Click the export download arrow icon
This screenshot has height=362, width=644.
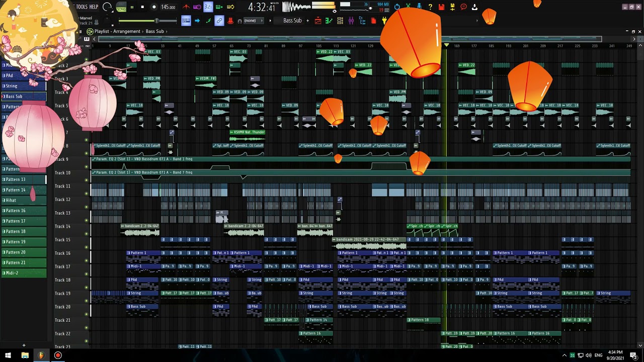(474, 7)
